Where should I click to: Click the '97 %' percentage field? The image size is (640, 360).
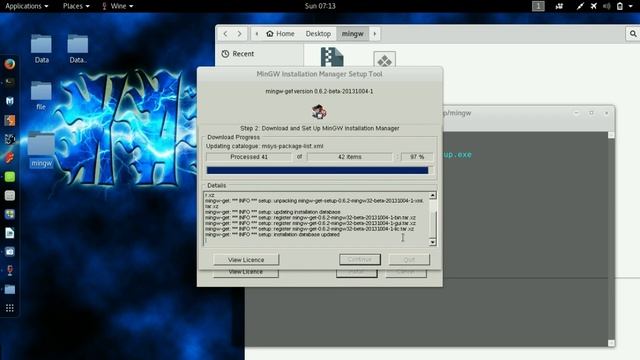pos(417,157)
